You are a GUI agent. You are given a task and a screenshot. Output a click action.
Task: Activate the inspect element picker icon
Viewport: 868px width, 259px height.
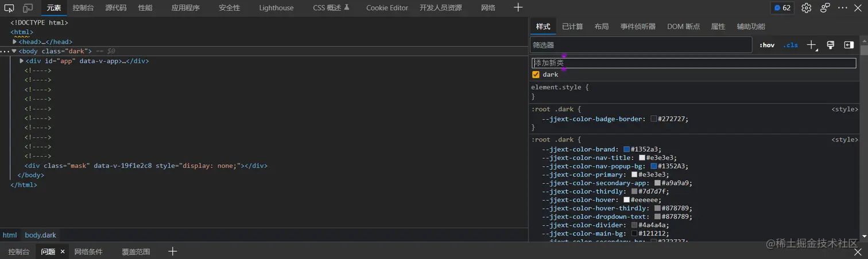9,8
